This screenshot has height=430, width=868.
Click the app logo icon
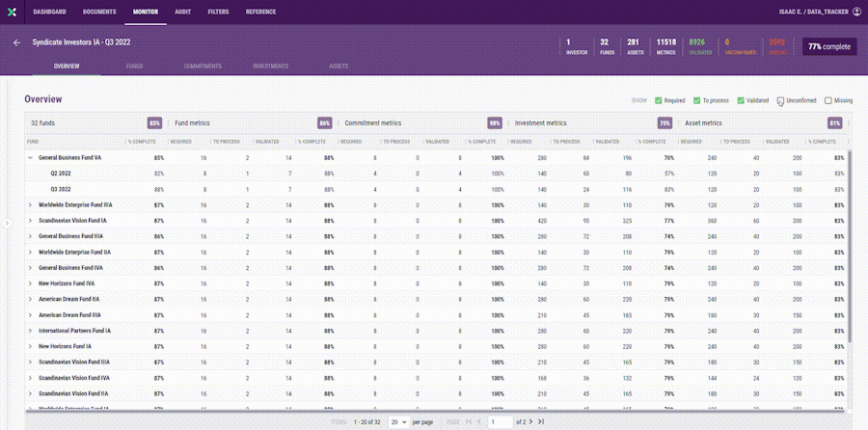pos(12,12)
